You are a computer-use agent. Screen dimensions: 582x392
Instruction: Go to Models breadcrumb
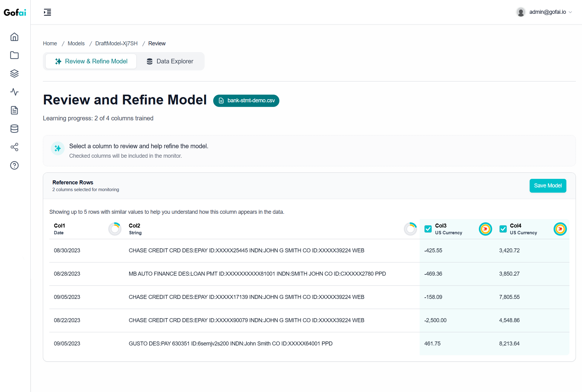[76, 43]
